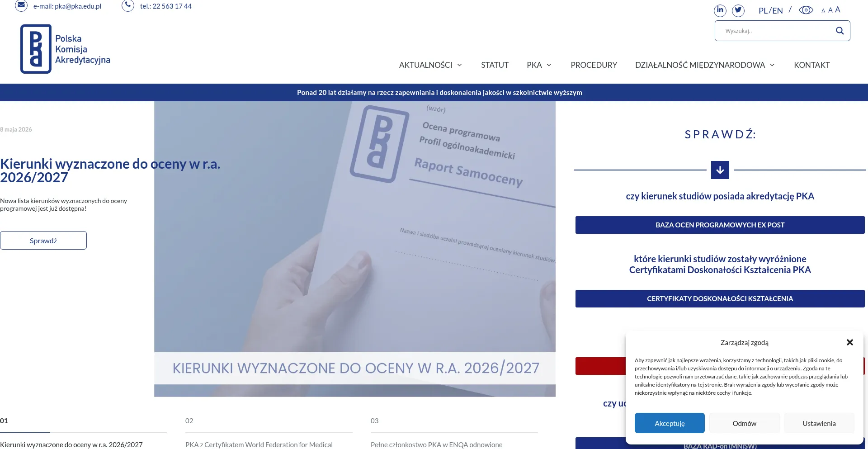Open the KONTAKT menu item
868x449 pixels.
(812, 65)
